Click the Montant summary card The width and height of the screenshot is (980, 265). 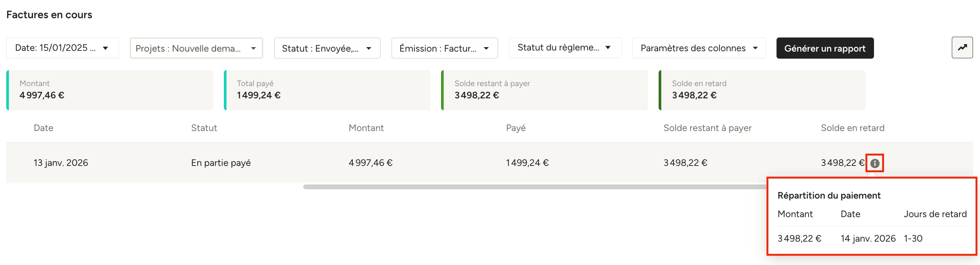(x=110, y=90)
